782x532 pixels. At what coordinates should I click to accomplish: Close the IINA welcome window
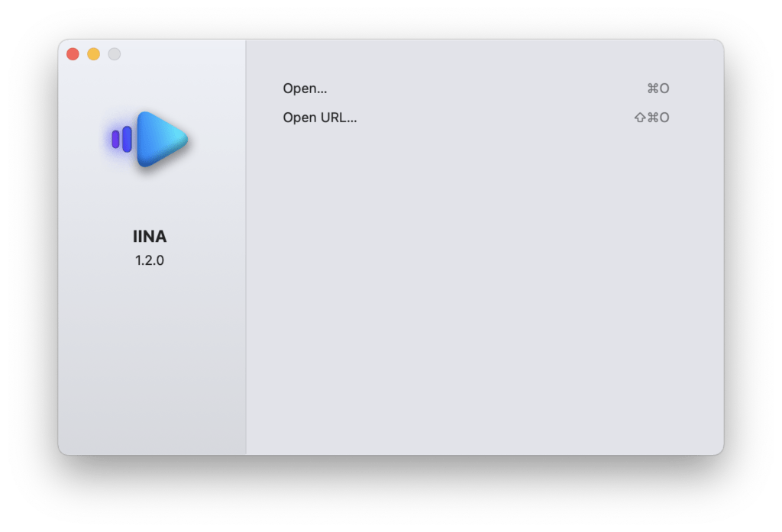tap(73, 54)
